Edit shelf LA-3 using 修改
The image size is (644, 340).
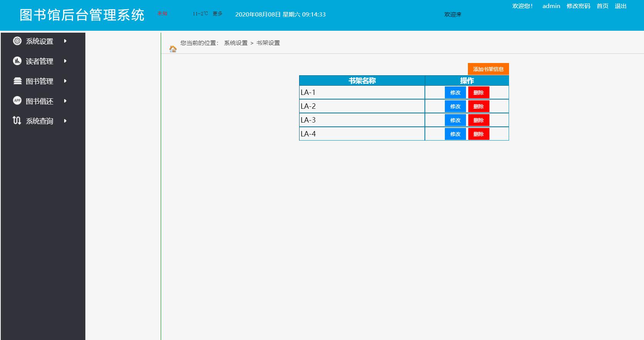click(455, 120)
